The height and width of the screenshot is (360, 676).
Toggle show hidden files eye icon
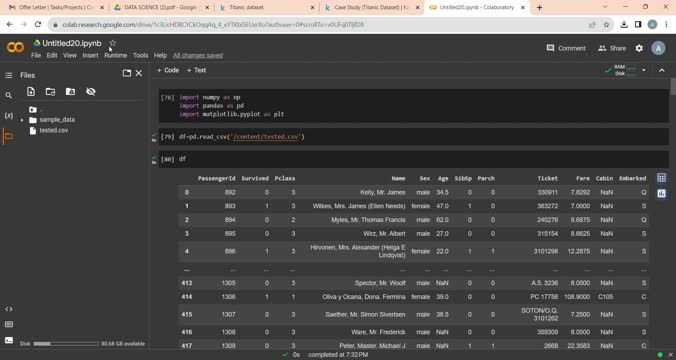91,91
